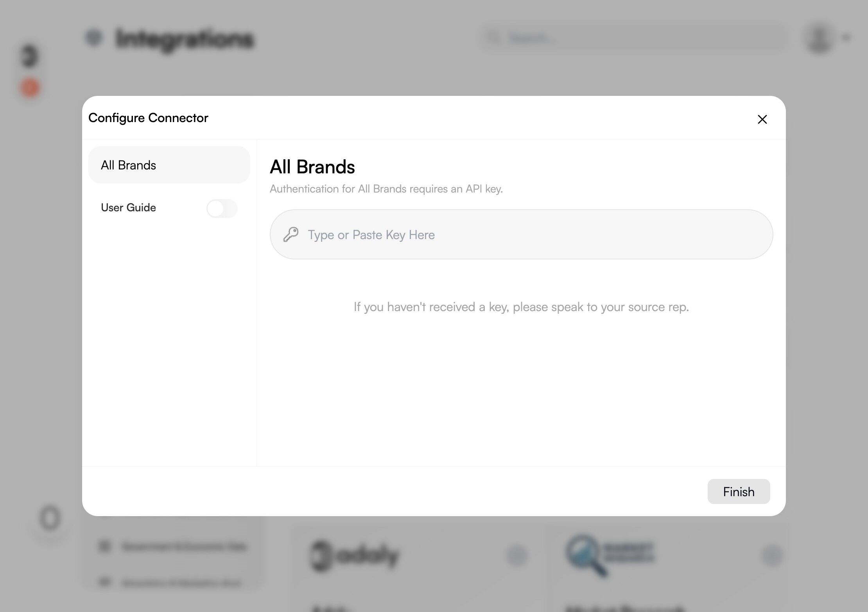The height and width of the screenshot is (612, 868).
Task: Click the dark logo icon in left rail
Action: [30, 56]
